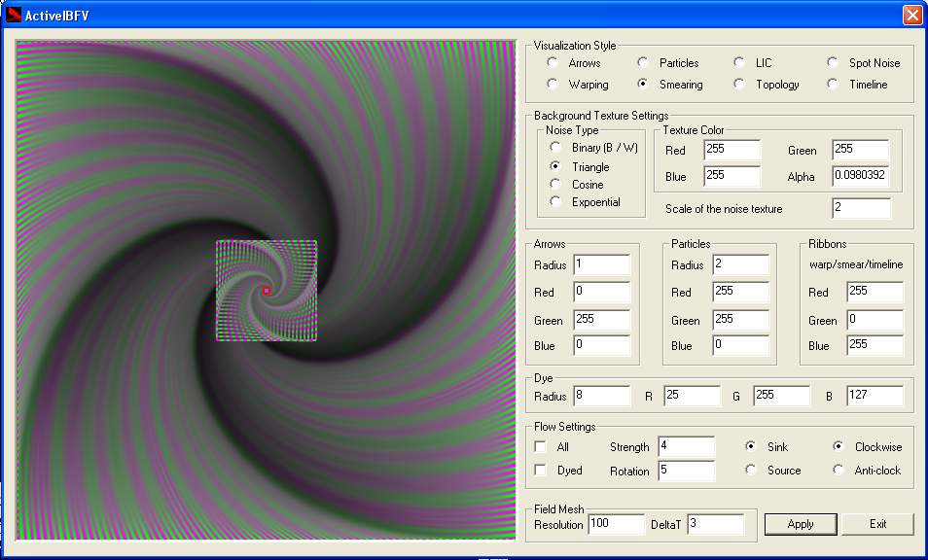Click the ActiveIBFV title bar app icon

point(14,15)
